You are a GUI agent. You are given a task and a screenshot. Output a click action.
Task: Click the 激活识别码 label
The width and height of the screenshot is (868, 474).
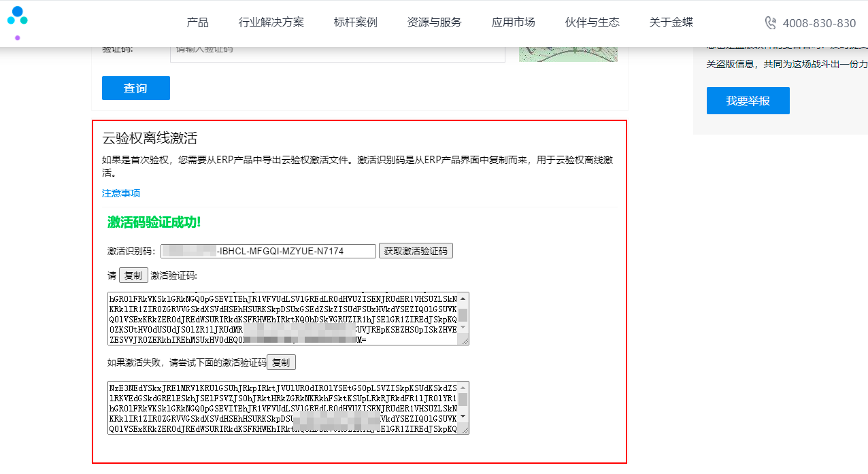click(x=132, y=251)
